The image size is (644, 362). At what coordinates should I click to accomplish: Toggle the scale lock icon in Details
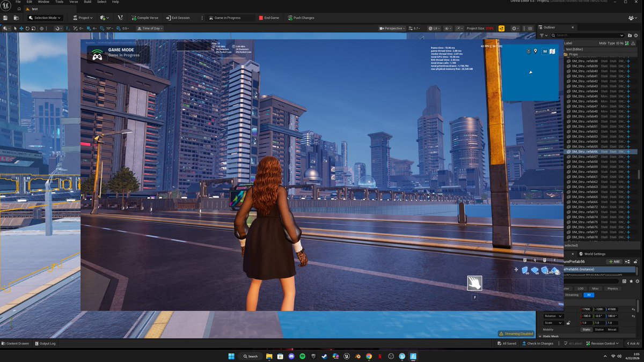[x=568, y=323]
